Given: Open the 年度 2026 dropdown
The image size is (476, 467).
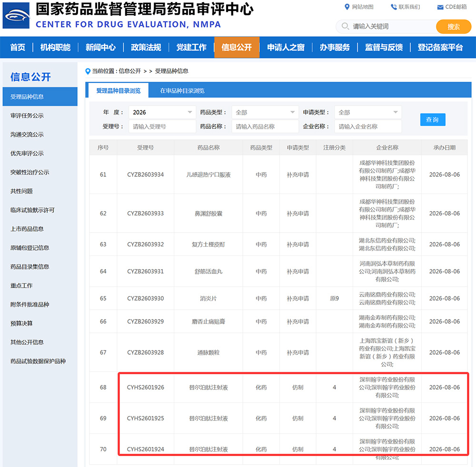Looking at the screenshot, I should tap(162, 112).
